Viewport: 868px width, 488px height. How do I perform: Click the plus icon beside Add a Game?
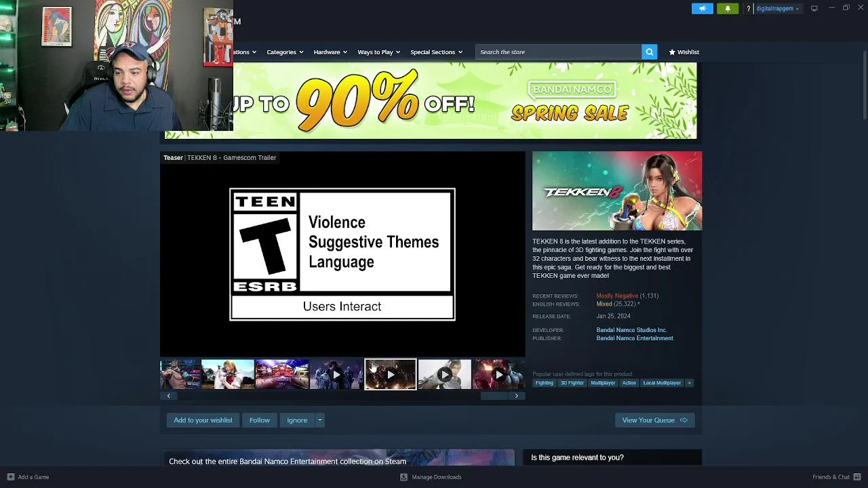click(10, 477)
